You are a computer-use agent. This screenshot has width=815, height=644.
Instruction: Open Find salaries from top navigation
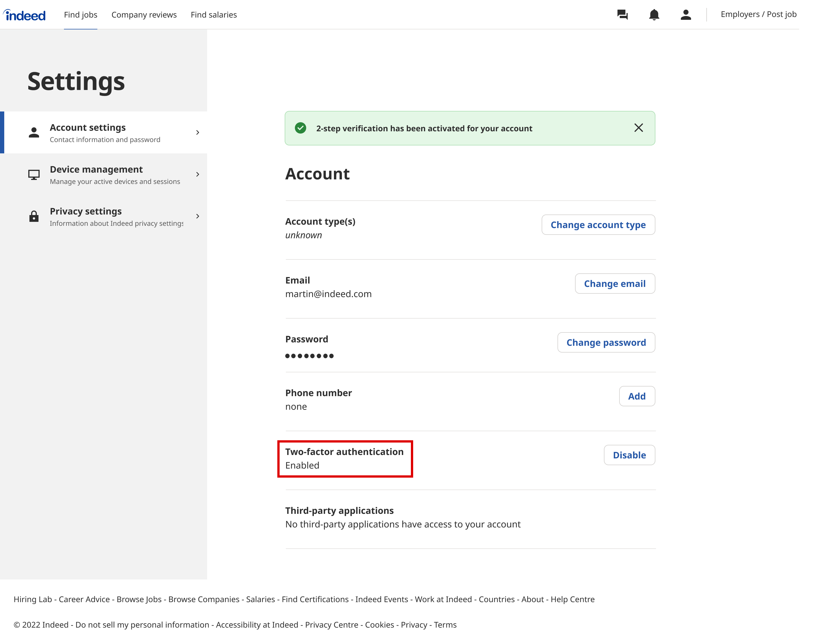tap(213, 15)
